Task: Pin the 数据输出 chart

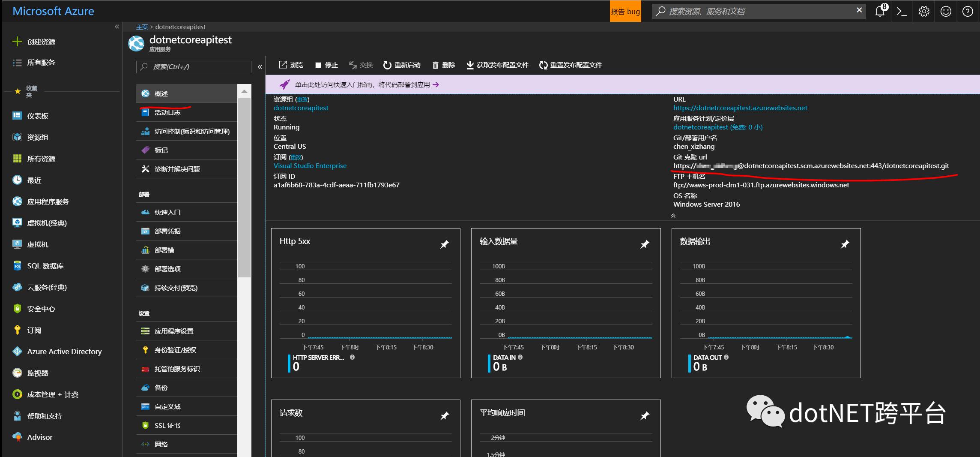Action: (x=845, y=244)
